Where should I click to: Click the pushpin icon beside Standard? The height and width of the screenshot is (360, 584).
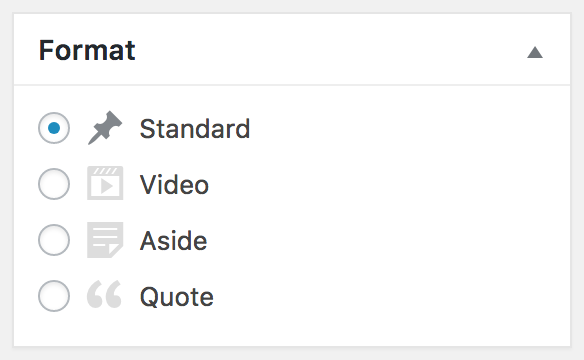(x=105, y=128)
